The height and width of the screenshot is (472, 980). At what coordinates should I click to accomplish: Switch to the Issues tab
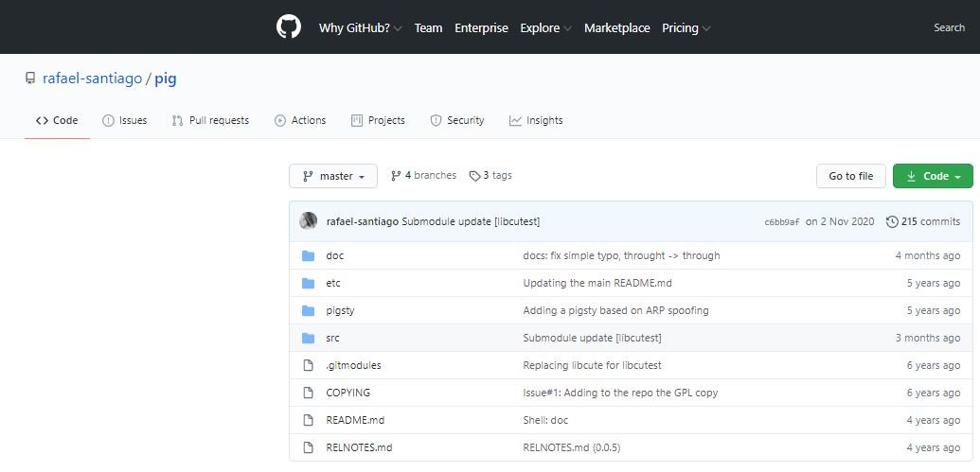pos(124,120)
